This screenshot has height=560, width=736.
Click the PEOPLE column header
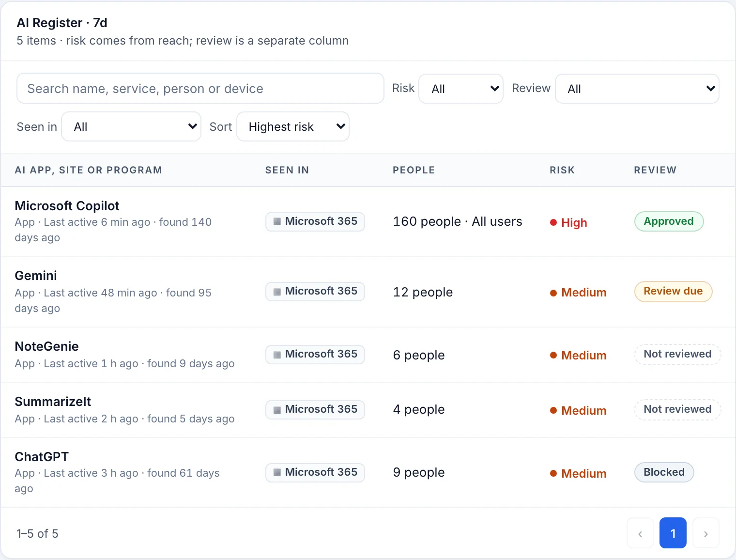pos(414,170)
